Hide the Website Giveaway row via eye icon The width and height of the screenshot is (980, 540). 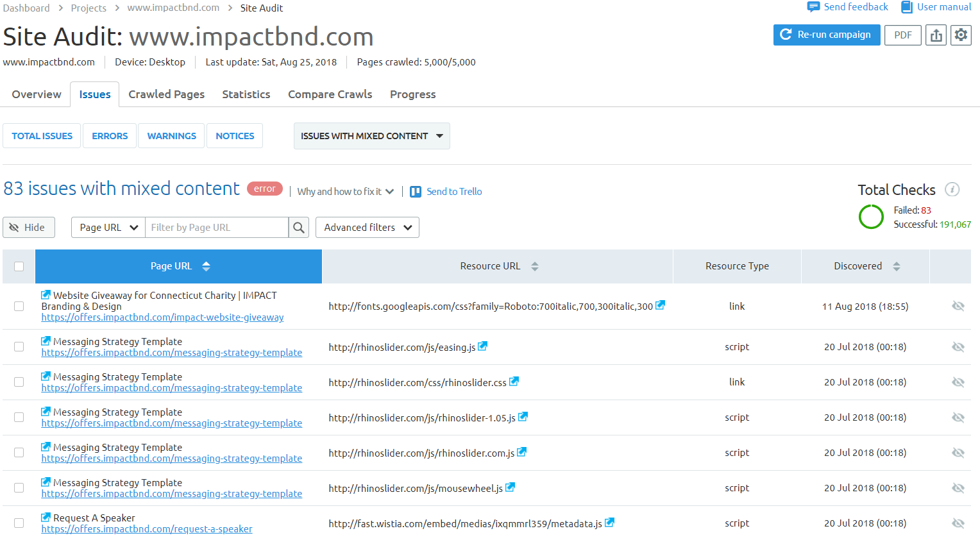(958, 307)
